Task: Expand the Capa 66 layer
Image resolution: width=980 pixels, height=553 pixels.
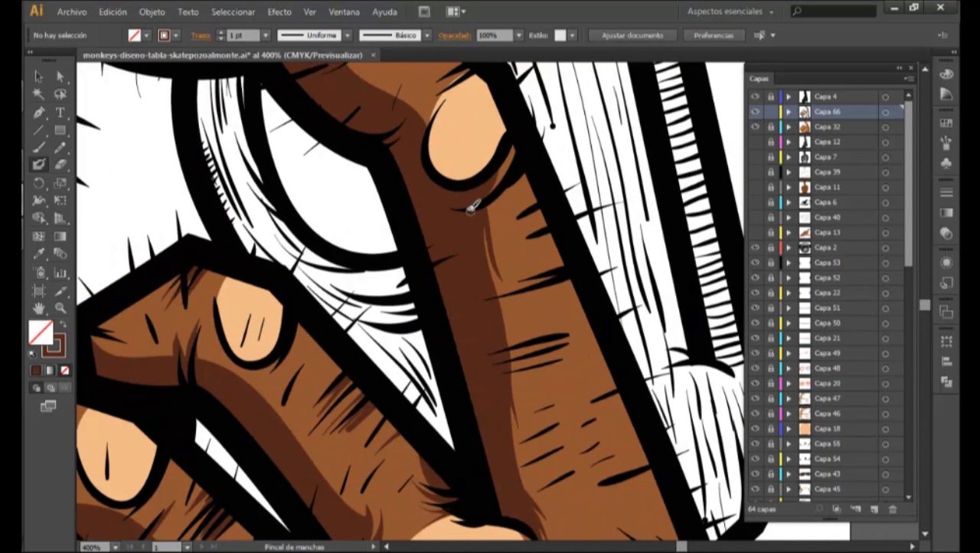Action: click(x=789, y=112)
